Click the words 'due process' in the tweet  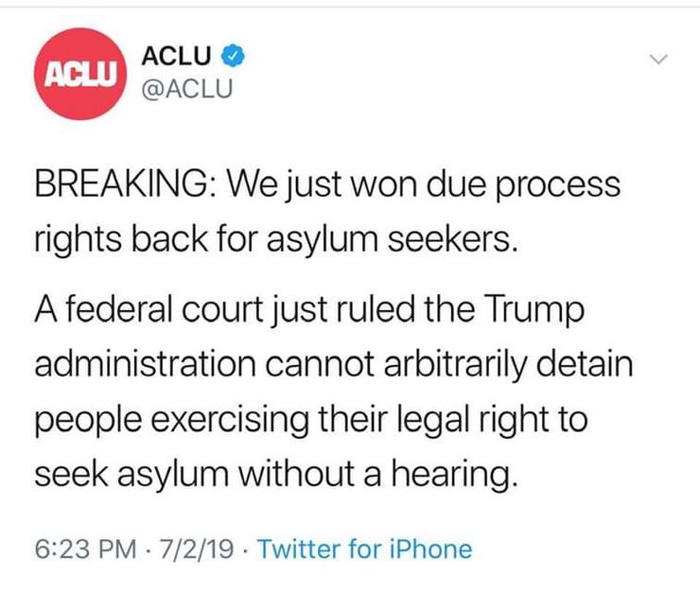[x=523, y=186]
